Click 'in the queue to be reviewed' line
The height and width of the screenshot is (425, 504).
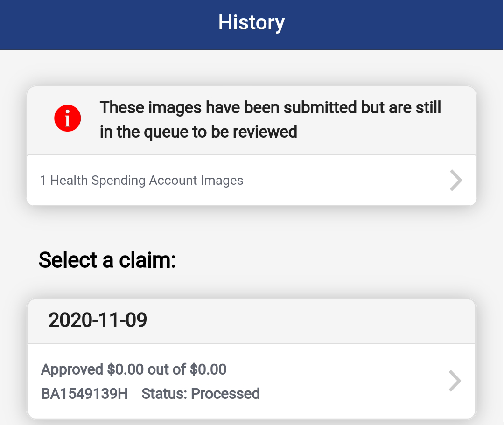coord(198,132)
